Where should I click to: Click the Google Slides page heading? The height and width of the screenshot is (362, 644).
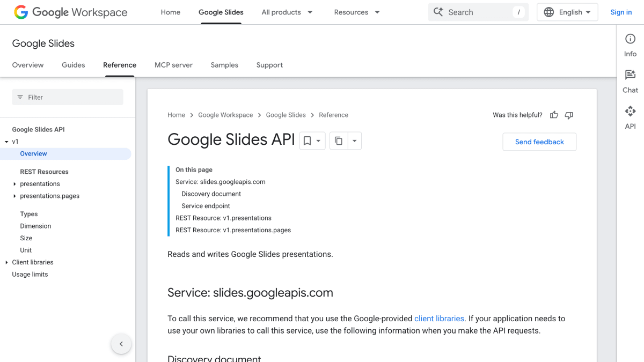[43, 43]
